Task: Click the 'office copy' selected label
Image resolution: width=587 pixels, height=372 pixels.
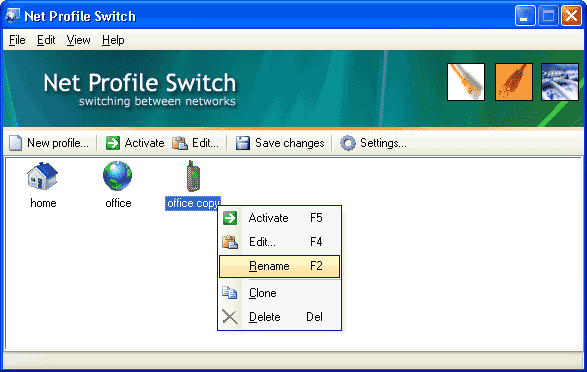Action: (193, 203)
